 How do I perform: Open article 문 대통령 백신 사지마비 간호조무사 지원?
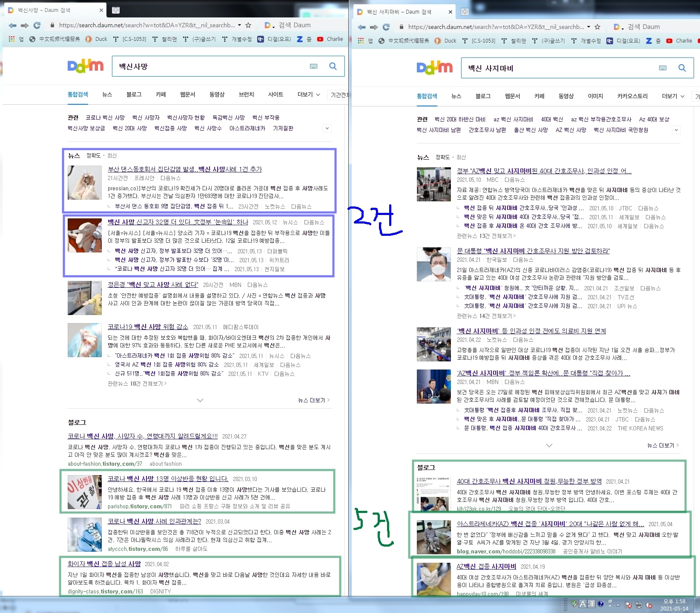(533, 251)
